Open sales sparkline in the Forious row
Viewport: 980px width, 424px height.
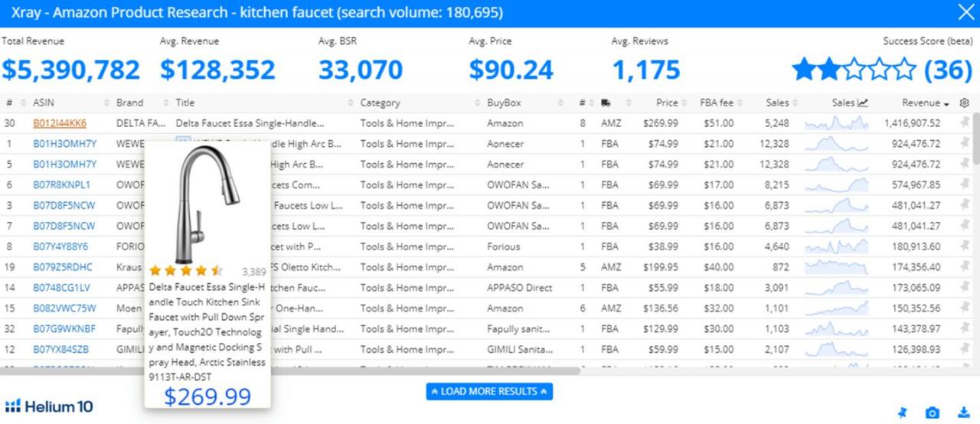point(836,246)
